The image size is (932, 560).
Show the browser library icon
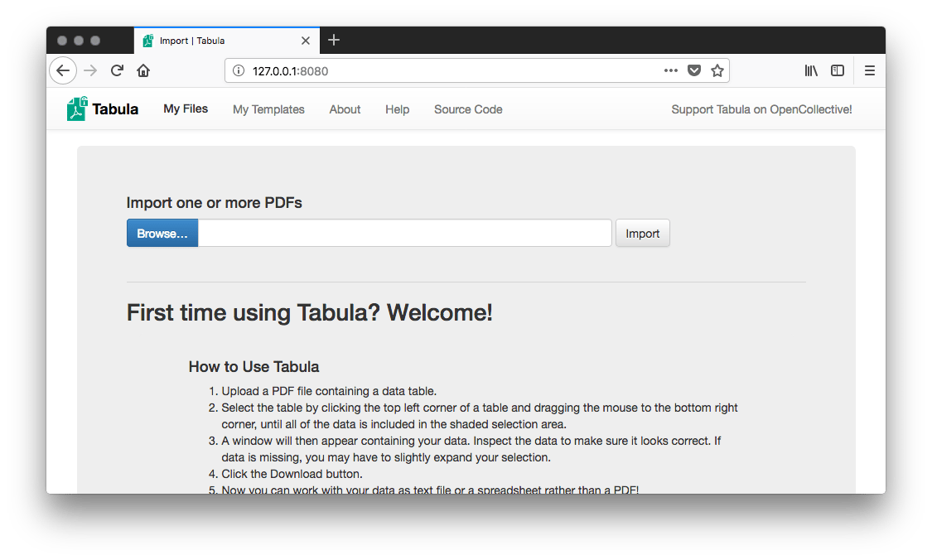pos(811,70)
